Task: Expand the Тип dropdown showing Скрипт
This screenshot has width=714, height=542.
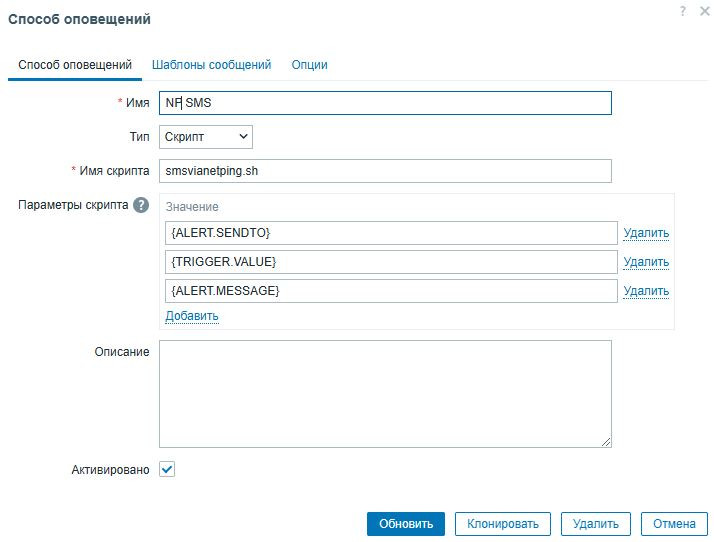Action: (206, 136)
